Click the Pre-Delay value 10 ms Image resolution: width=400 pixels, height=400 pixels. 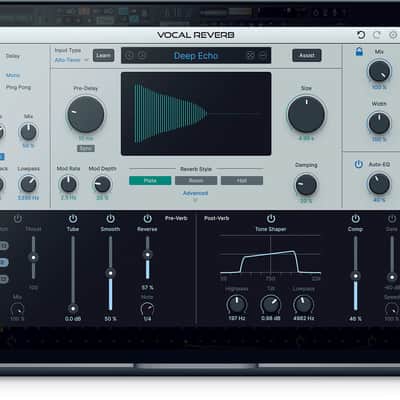86,138
